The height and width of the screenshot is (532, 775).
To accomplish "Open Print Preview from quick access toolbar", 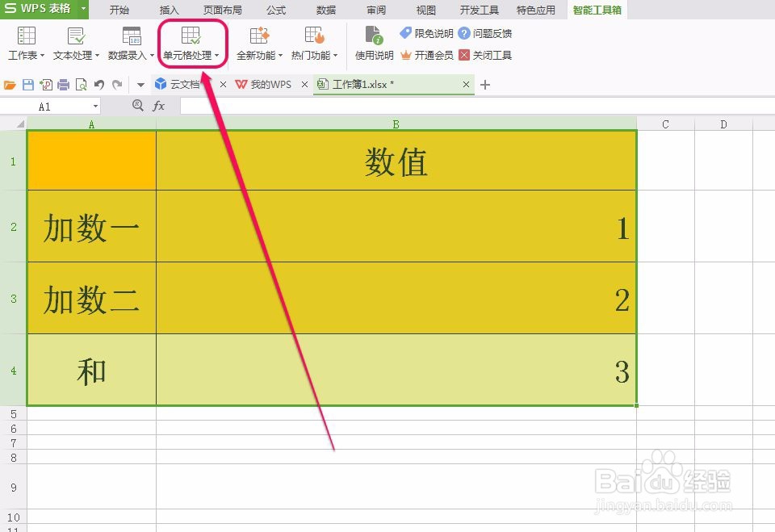I will point(80,84).
